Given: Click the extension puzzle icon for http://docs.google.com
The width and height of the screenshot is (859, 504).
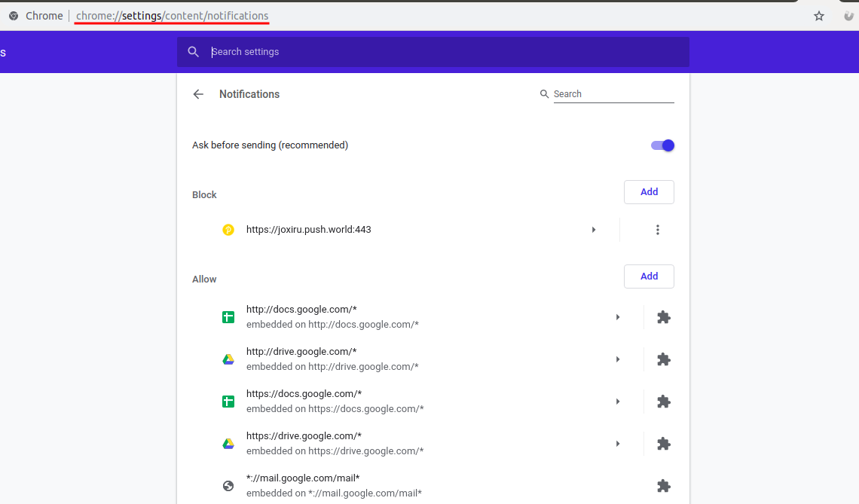Looking at the screenshot, I should pyautogui.click(x=663, y=317).
